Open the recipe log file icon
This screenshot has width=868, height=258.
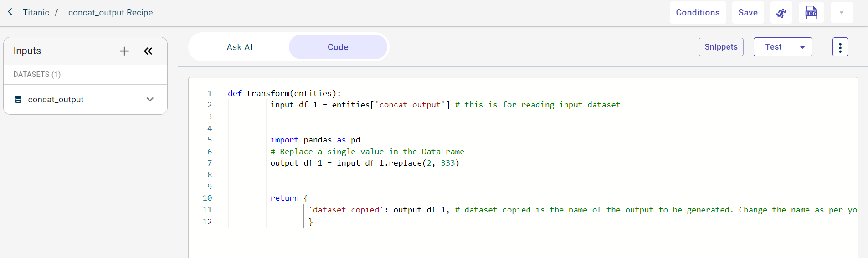pos(811,13)
